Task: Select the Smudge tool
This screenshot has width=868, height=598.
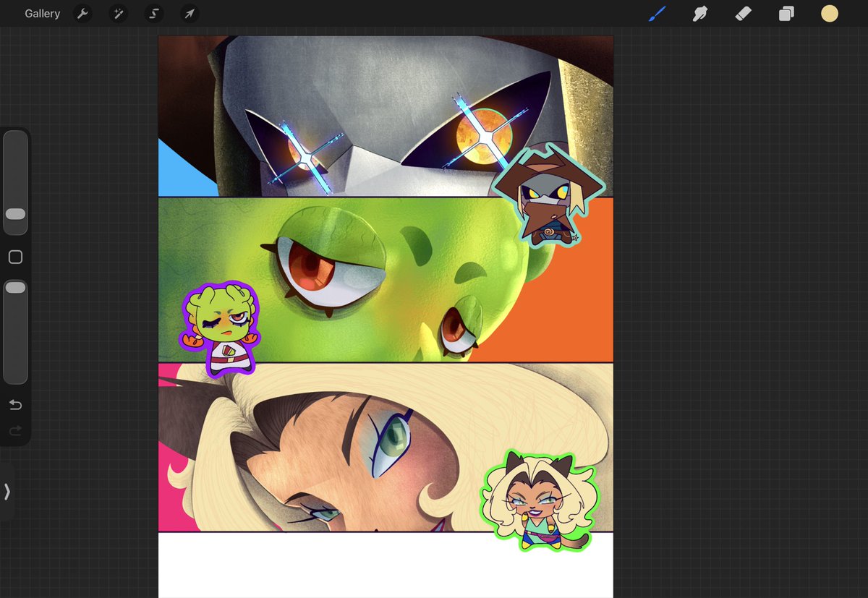Action: [x=699, y=14]
